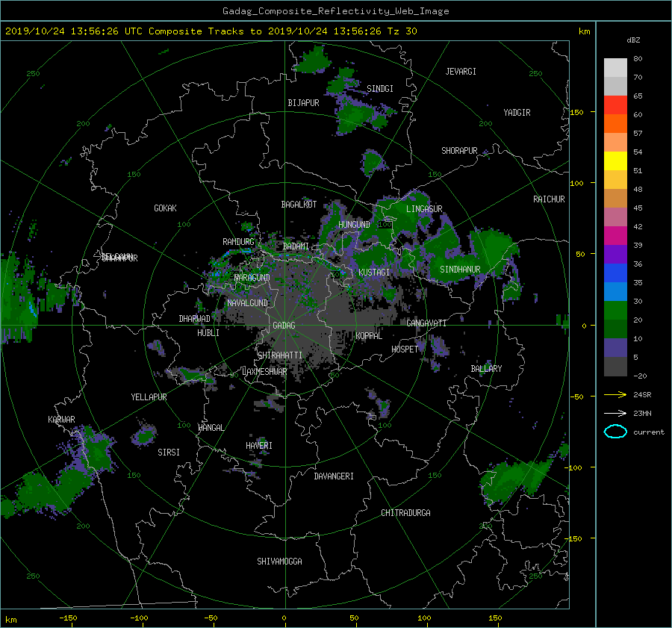
Task: Select the UTC Composite Tracks timestamp line
Action: [x=211, y=31]
